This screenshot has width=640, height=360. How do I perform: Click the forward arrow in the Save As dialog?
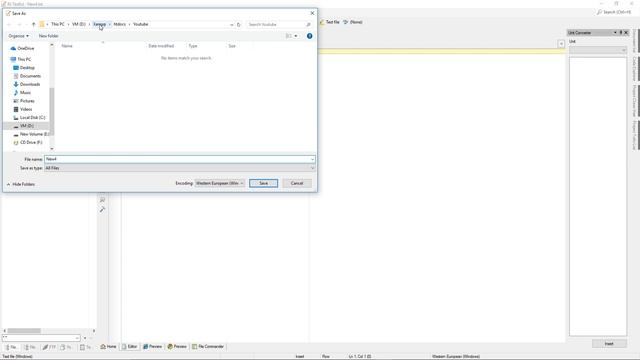pos(19,24)
